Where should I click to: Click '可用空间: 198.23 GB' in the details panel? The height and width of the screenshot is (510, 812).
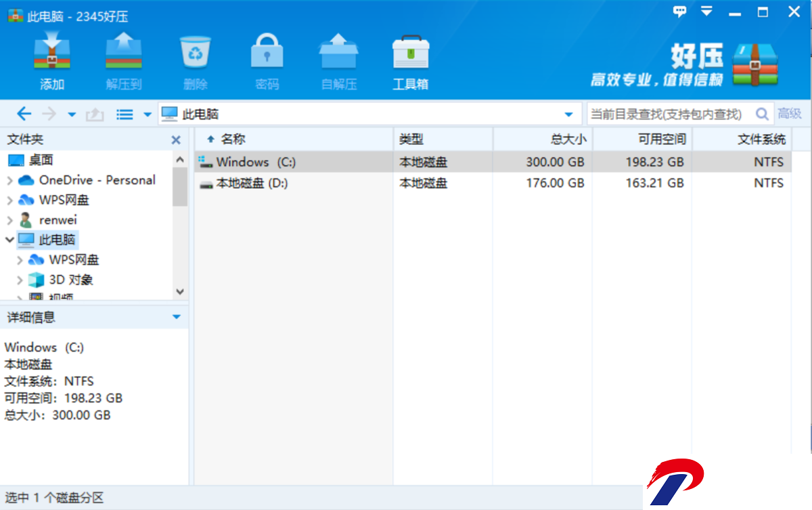[64, 398]
